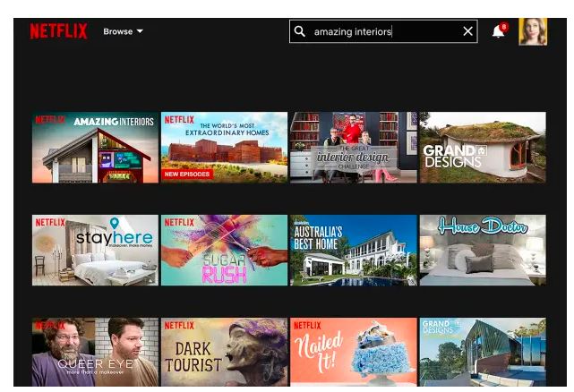
Task: Open the Dark Tourist title
Action: (224, 352)
